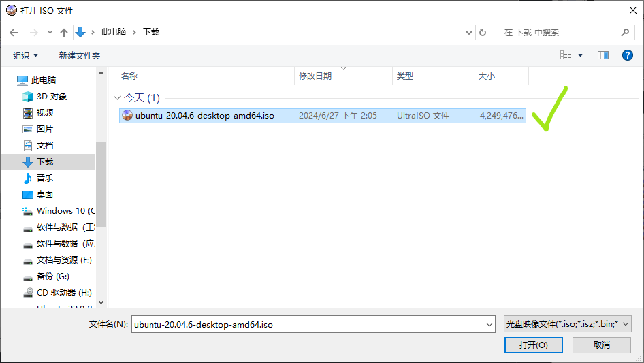The width and height of the screenshot is (644, 363).
Task: Expand the file name history dropdown
Action: pyautogui.click(x=489, y=325)
